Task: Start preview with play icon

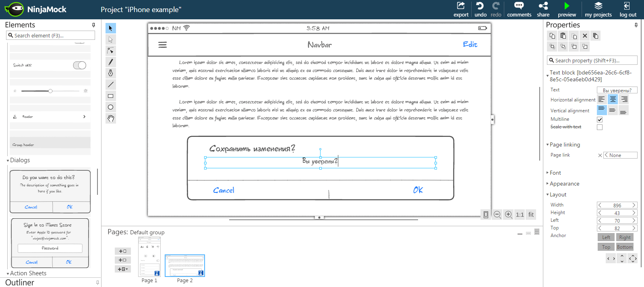Action: pos(567,9)
